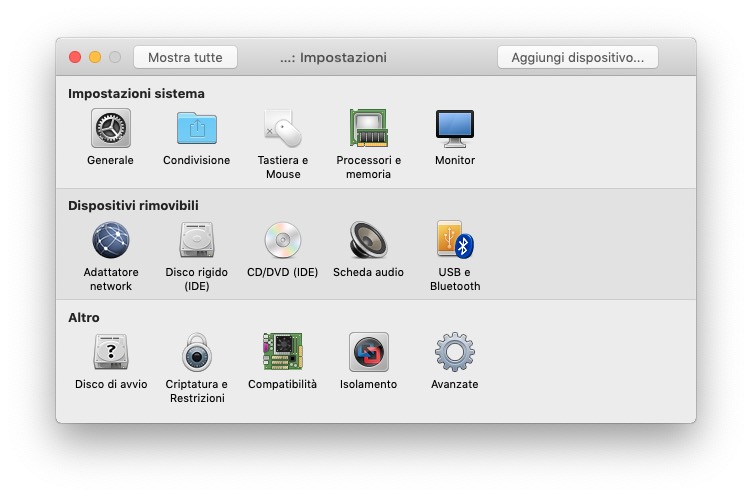Open Avanzate advanced settings
The image size is (752, 497).
click(455, 353)
